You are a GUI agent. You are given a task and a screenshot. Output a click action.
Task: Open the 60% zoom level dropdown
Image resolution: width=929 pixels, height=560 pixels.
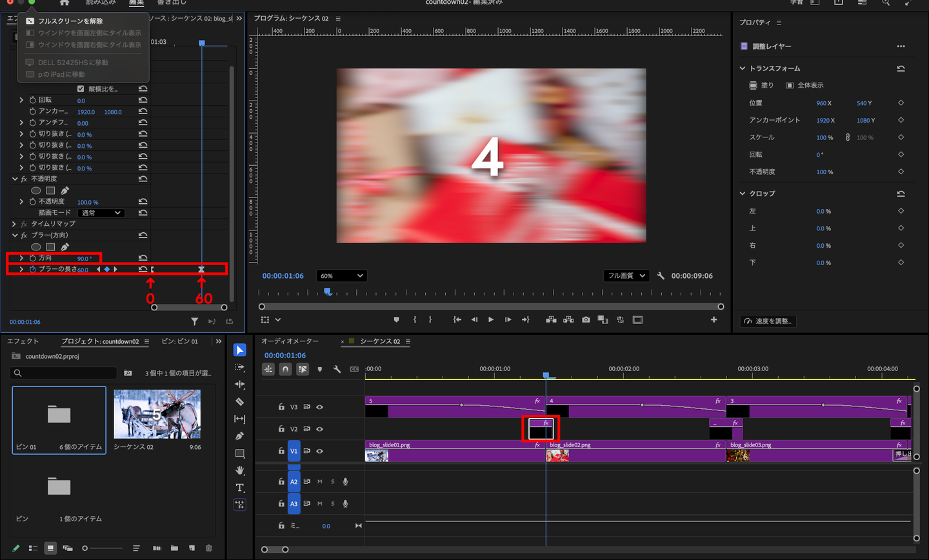[341, 276]
